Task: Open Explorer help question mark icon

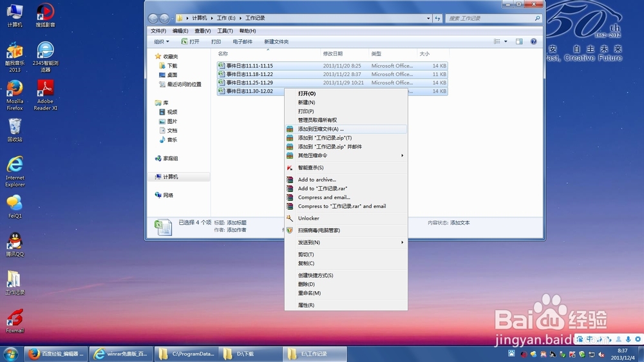Action: click(533, 41)
